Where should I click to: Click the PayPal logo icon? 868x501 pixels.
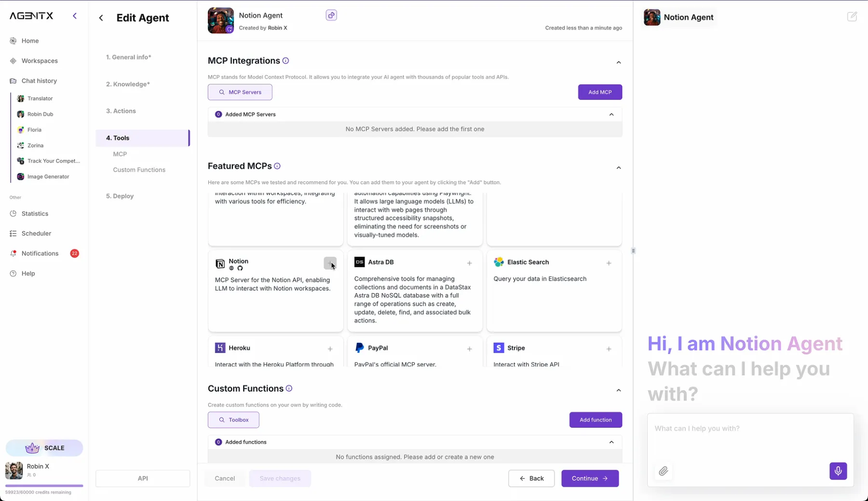(x=359, y=348)
